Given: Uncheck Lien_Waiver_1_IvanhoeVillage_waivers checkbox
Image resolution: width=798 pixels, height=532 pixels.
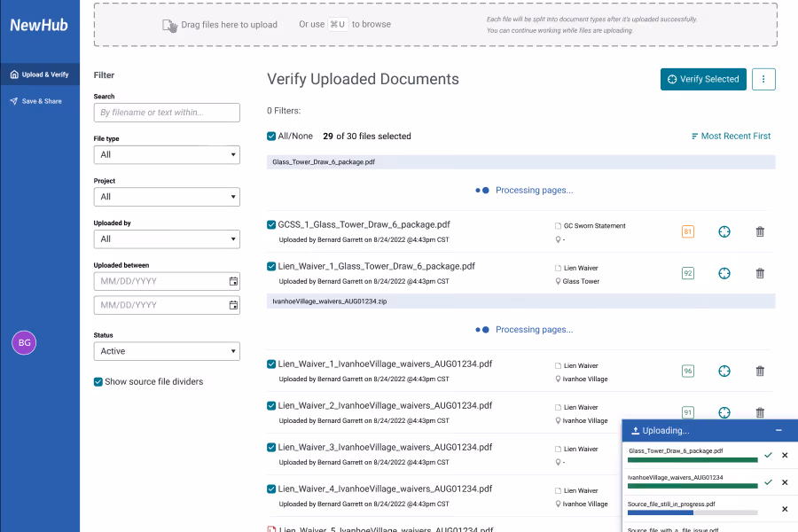Looking at the screenshot, I should click(271, 364).
